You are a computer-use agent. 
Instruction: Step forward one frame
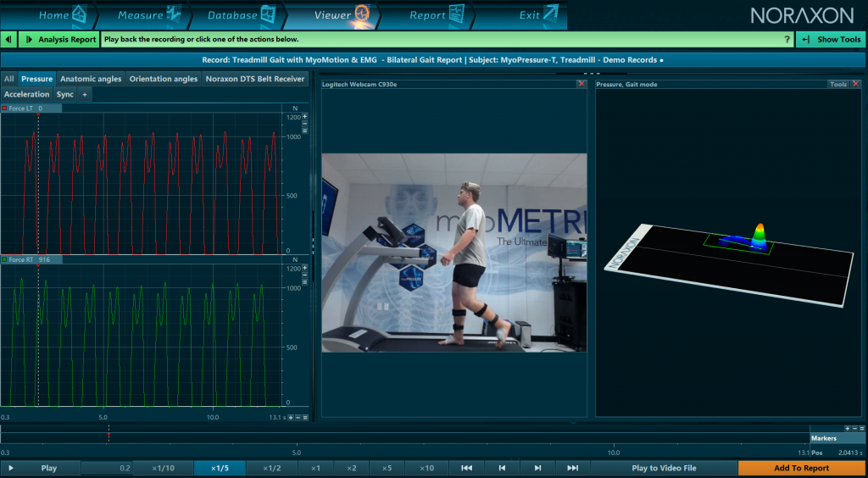tap(537, 468)
